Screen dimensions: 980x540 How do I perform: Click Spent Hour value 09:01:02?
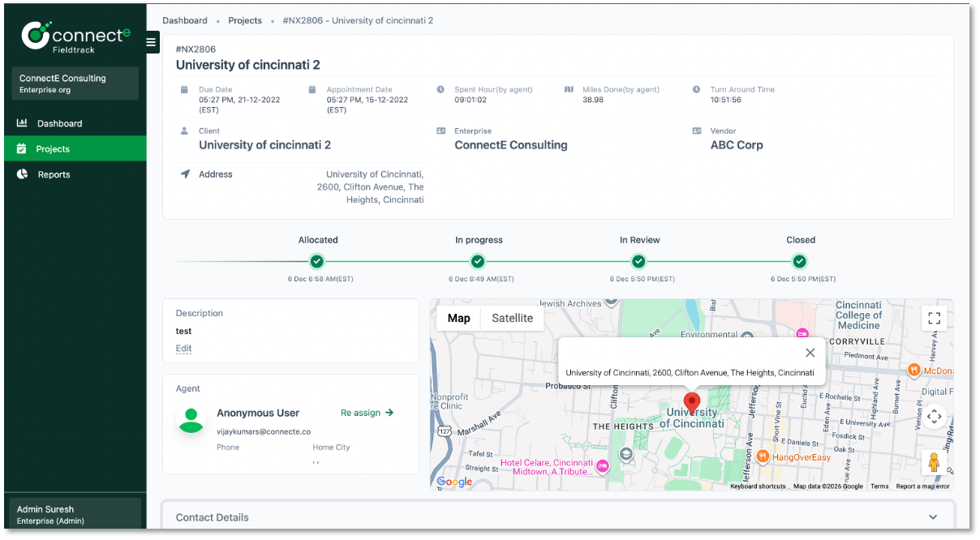tap(471, 100)
